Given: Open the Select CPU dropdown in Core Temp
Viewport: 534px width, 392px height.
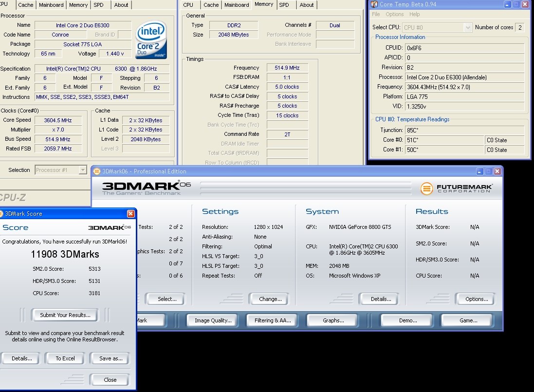Looking at the screenshot, I should 468,28.
